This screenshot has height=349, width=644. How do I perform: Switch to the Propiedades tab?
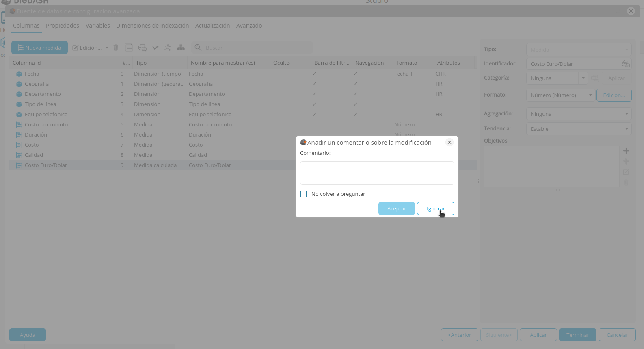pyautogui.click(x=63, y=26)
